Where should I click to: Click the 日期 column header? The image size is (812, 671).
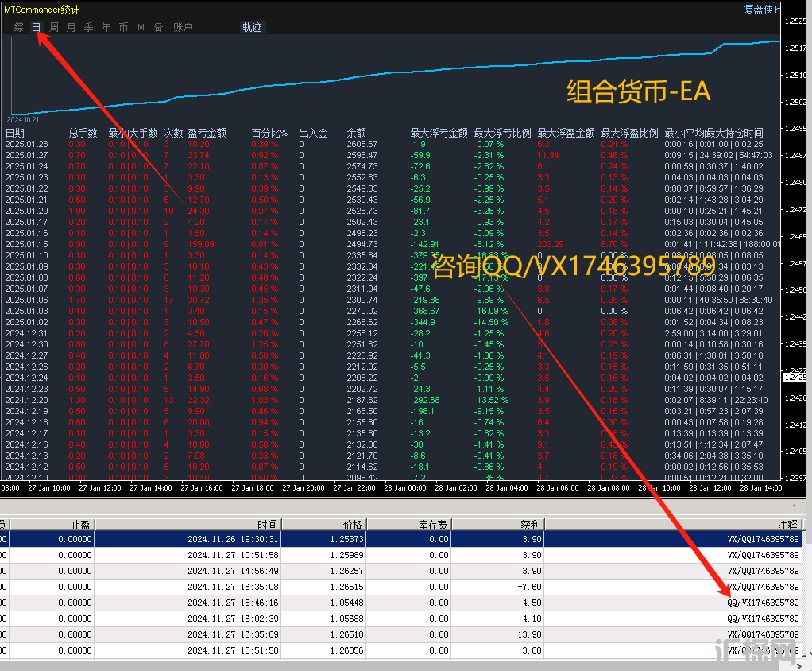pyautogui.click(x=15, y=133)
